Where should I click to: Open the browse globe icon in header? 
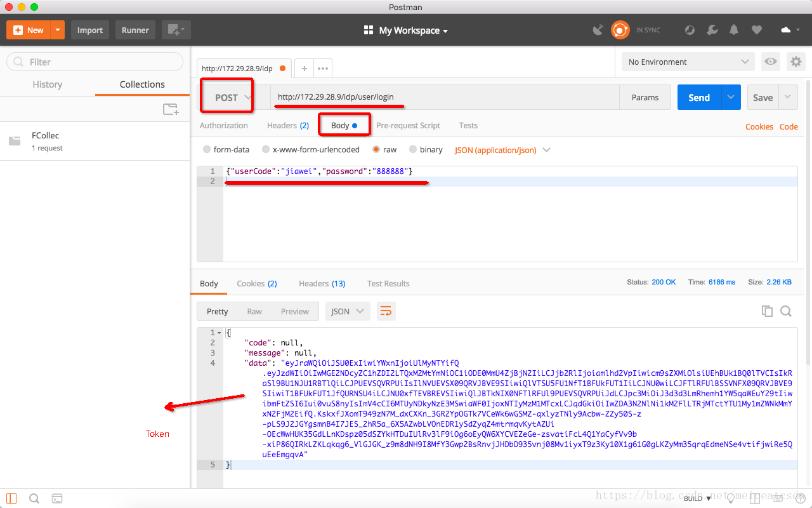tap(690, 30)
